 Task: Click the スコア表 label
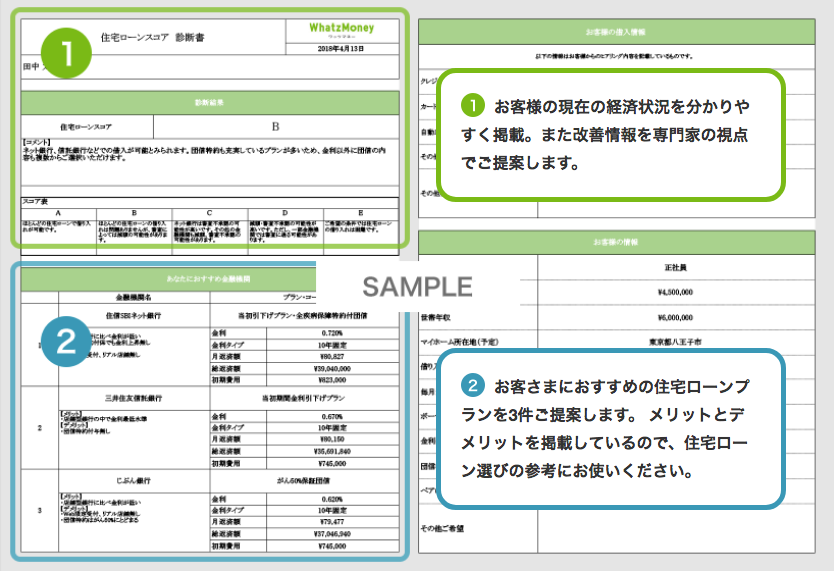pyautogui.click(x=35, y=201)
